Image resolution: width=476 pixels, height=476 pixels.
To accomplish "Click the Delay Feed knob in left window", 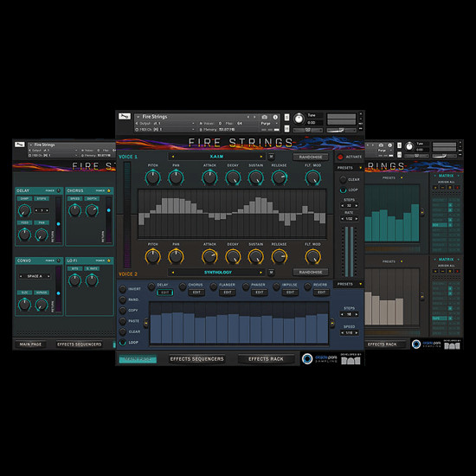I will click(24, 235).
